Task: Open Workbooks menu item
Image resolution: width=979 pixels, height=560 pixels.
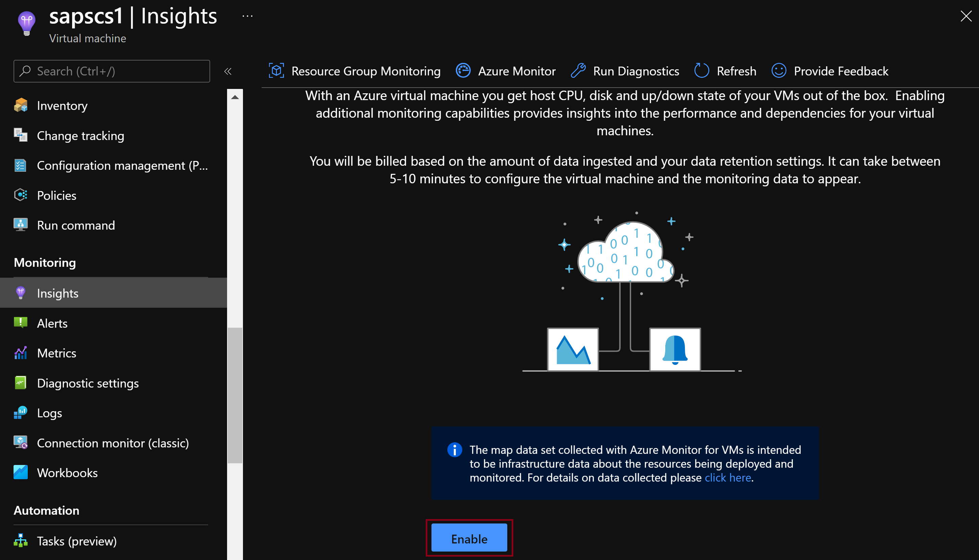Action: 113,472
